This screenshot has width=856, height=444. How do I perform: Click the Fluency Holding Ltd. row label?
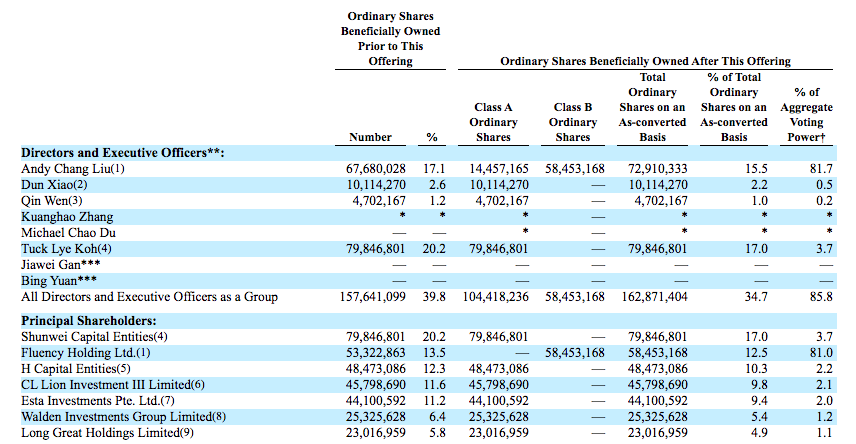[81, 353]
